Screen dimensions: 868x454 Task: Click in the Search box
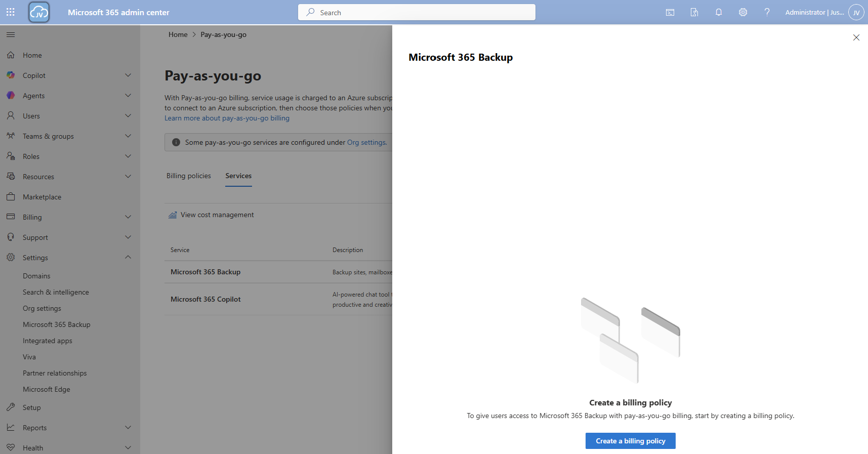tap(417, 12)
